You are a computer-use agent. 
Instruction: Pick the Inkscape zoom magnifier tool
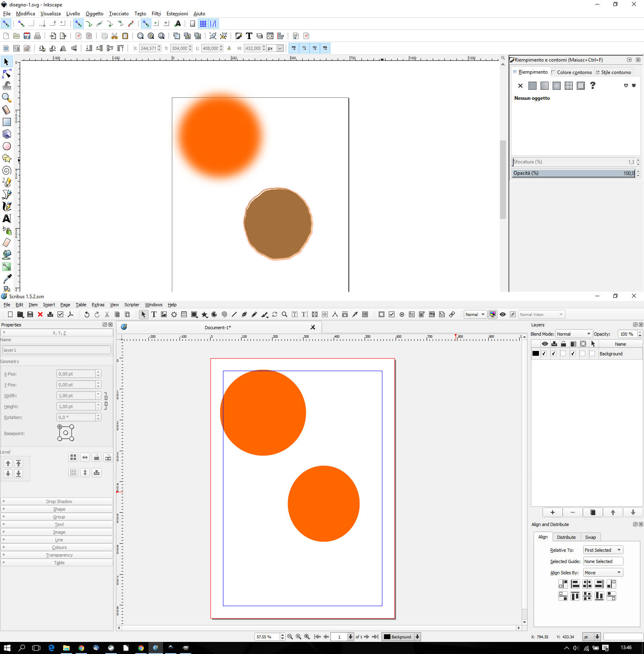[x=7, y=98]
